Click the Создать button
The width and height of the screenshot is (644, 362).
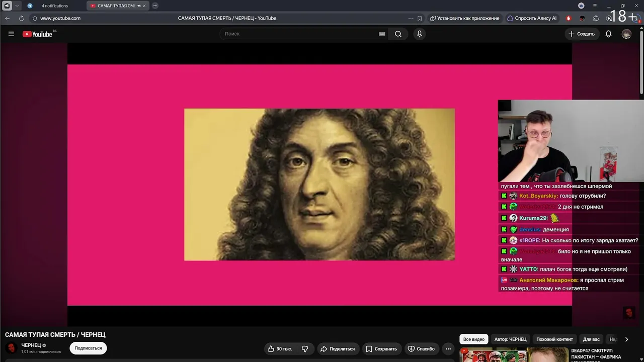click(582, 34)
